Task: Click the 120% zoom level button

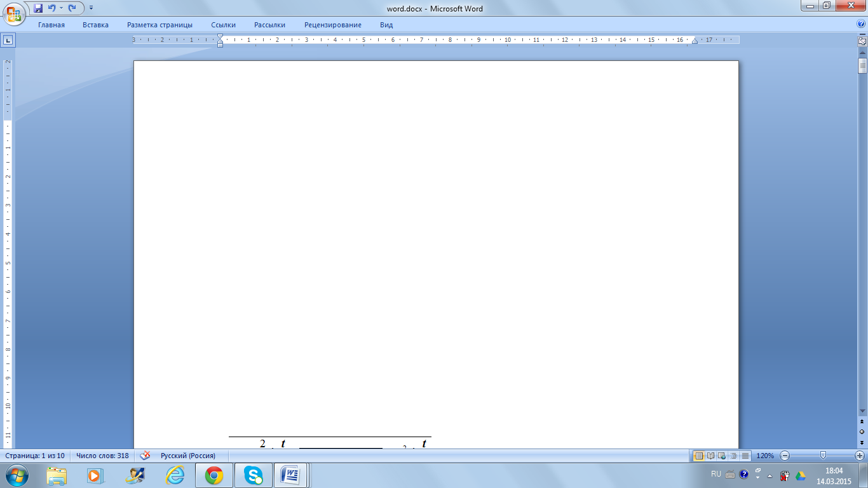Action: [765, 456]
